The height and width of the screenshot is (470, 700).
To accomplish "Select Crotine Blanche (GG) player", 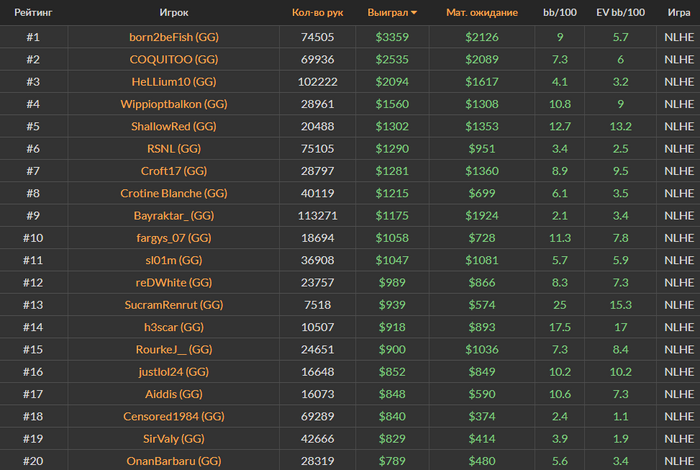I will [x=174, y=193].
